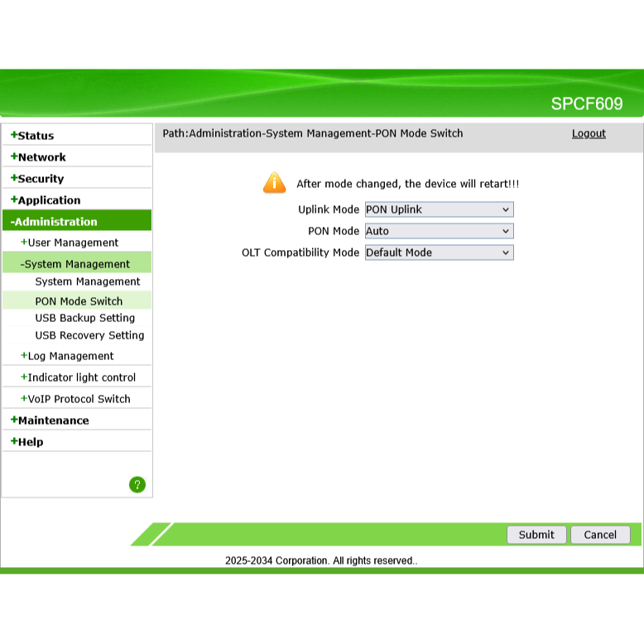Collapse the Administration menu section
The width and height of the screenshot is (644, 644).
(55, 222)
